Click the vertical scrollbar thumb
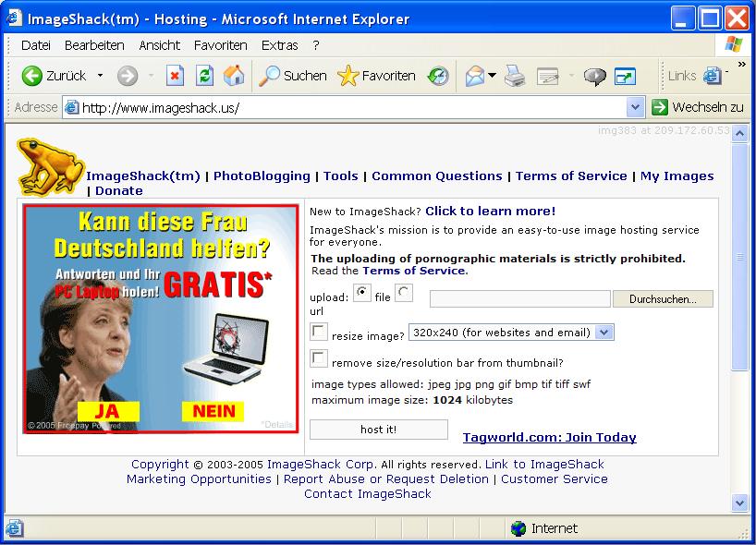This screenshot has width=756, height=545. pyautogui.click(x=739, y=257)
